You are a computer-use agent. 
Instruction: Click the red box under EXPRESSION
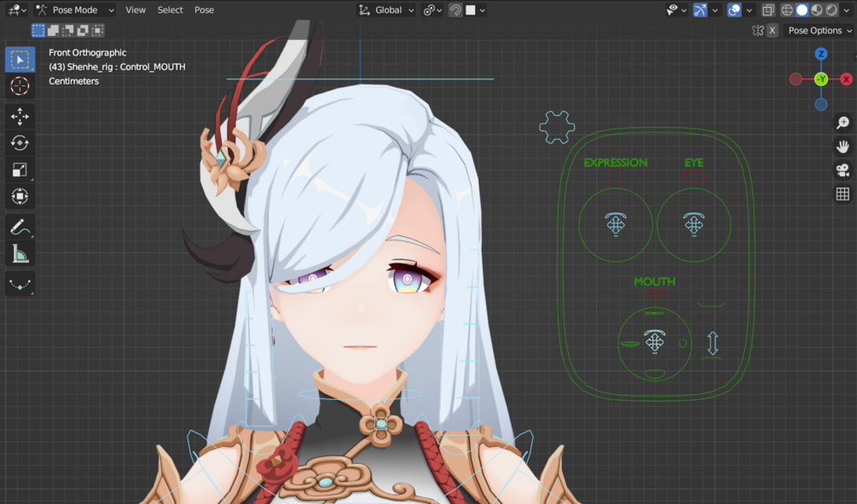click(616, 176)
